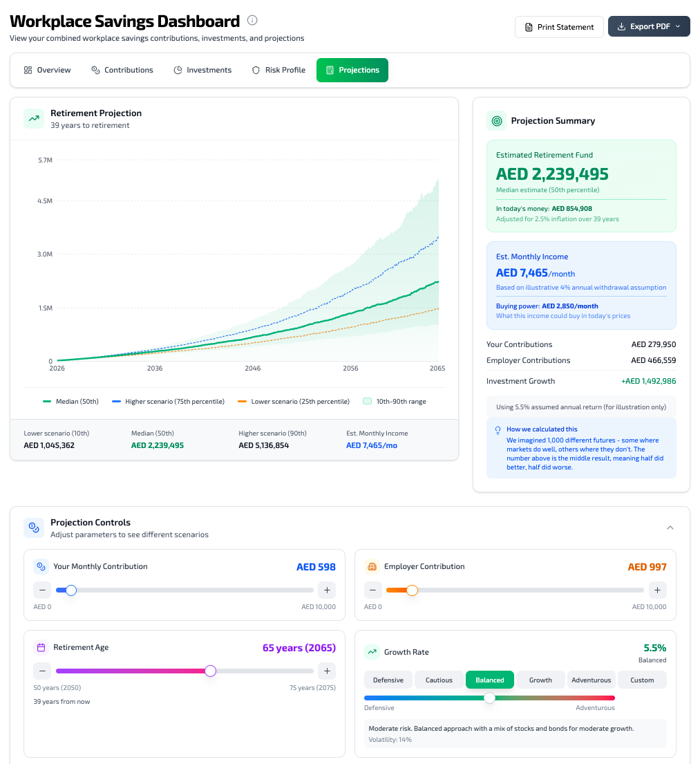Switch to the Overview tab
Viewport: 700px width, 764px height.
pyautogui.click(x=47, y=70)
